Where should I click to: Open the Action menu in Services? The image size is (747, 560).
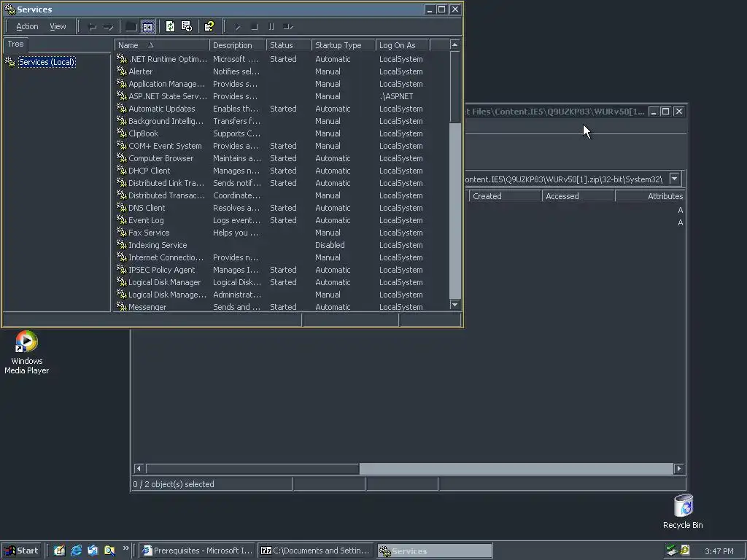[27, 27]
